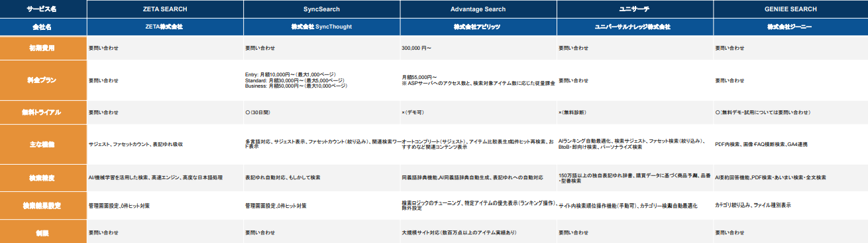The height and width of the screenshot is (243, 868).
Task: Select the ユニサーチ column header
Action: pyautogui.click(x=634, y=9)
